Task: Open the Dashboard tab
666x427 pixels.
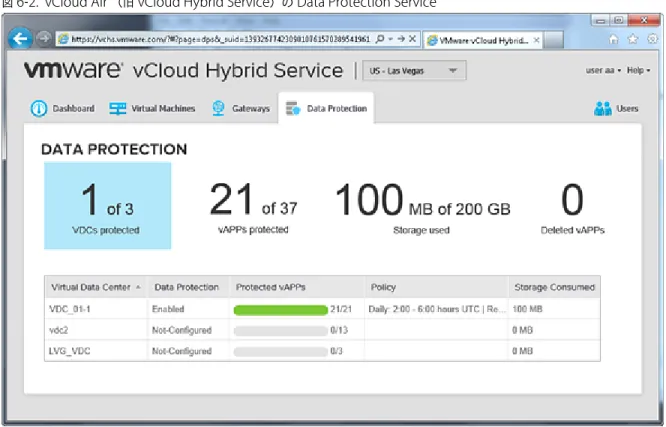Action: point(62,109)
